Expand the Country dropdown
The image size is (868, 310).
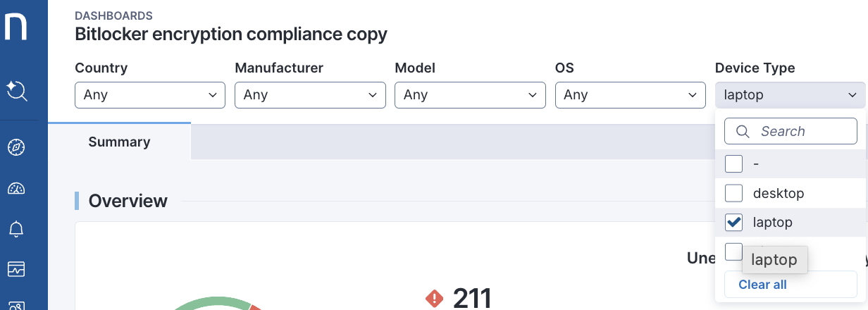coord(150,94)
